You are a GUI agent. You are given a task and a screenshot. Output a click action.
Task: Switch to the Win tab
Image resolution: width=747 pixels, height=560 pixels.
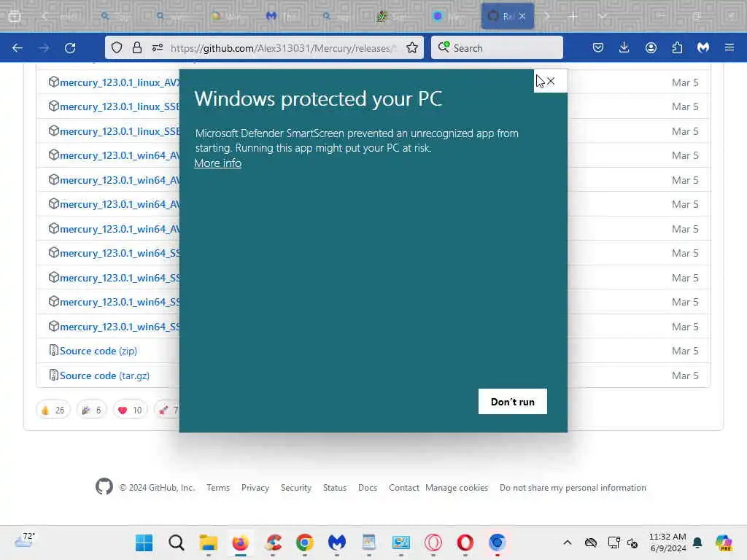228,16
